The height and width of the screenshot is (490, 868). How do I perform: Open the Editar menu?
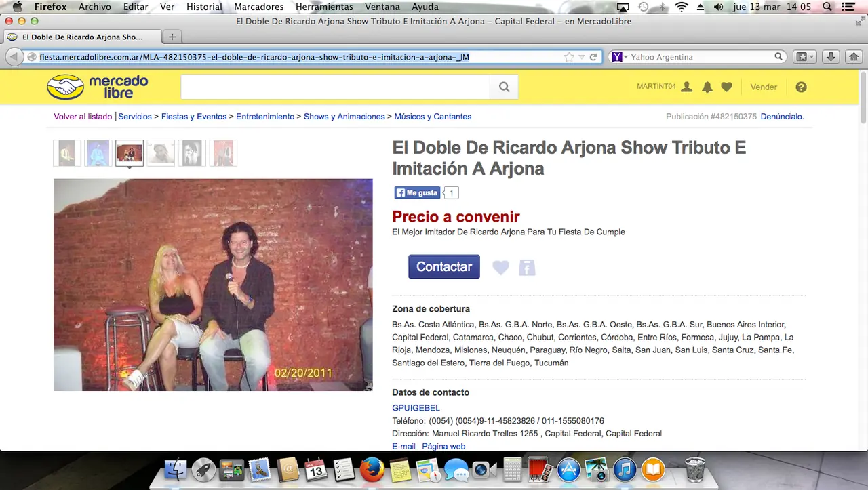136,7
